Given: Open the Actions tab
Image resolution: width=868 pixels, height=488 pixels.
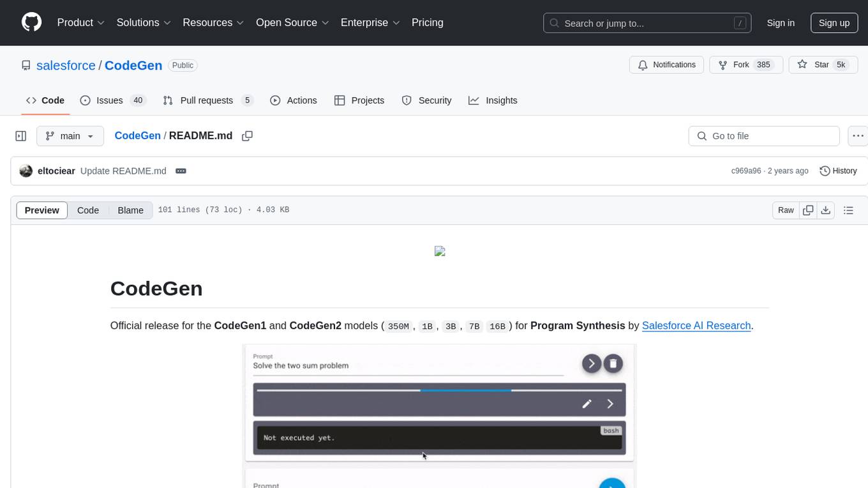Looking at the screenshot, I should [294, 100].
